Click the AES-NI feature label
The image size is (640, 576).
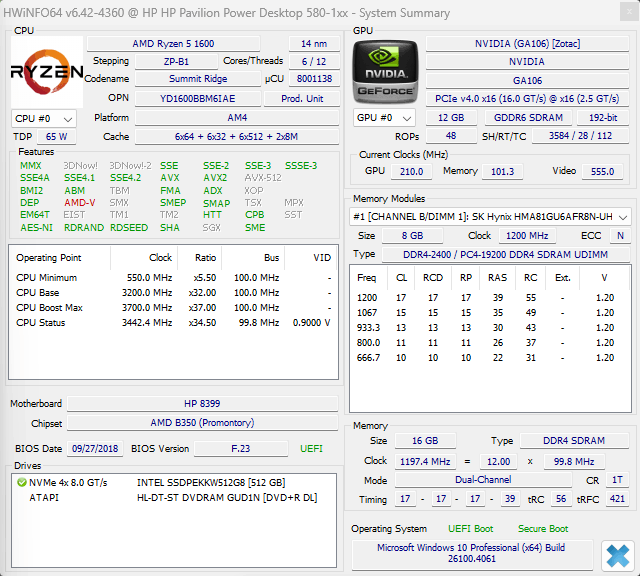click(x=36, y=228)
